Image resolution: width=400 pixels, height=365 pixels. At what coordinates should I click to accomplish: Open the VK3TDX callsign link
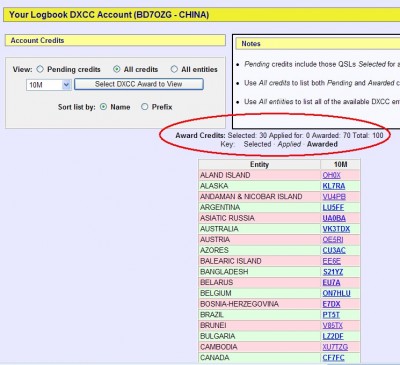(336, 229)
